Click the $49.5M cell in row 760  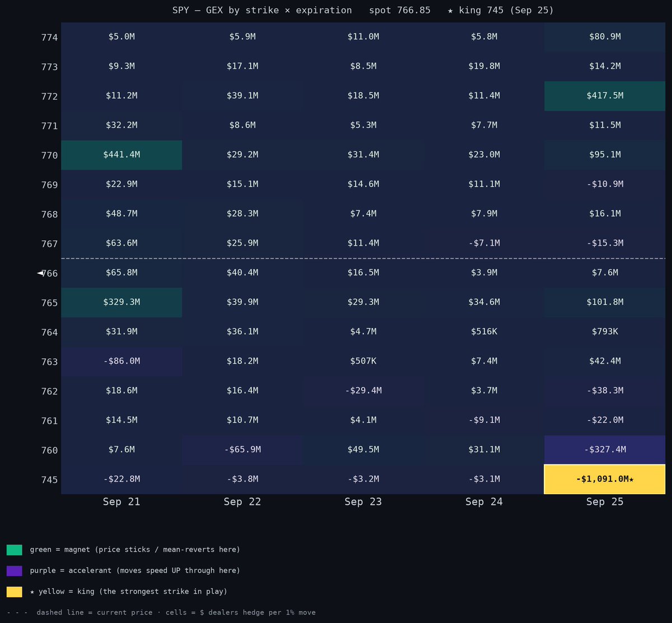(363, 450)
